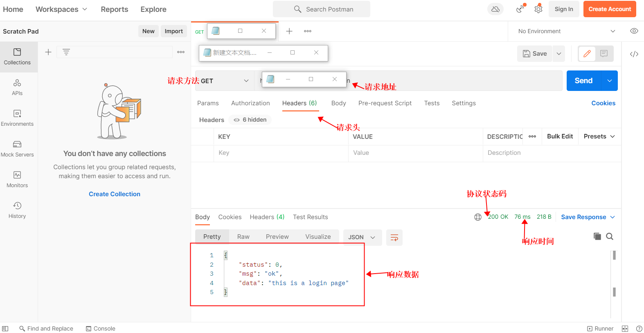Open the request Settings tab

pos(464,103)
